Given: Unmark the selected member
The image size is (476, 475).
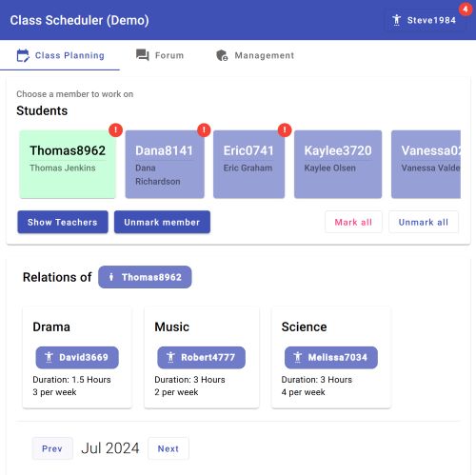Looking at the screenshot, I should click(x=162, y=222).
